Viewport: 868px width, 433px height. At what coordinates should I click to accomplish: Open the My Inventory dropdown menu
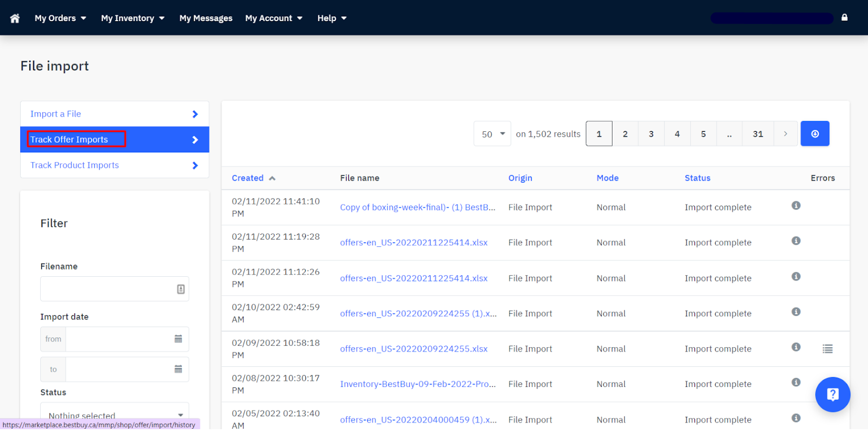coord(133,18)
